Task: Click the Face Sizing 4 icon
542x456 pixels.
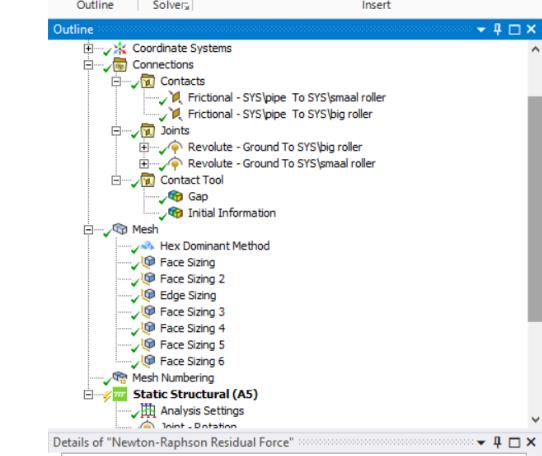Action: tap(148, 328)
